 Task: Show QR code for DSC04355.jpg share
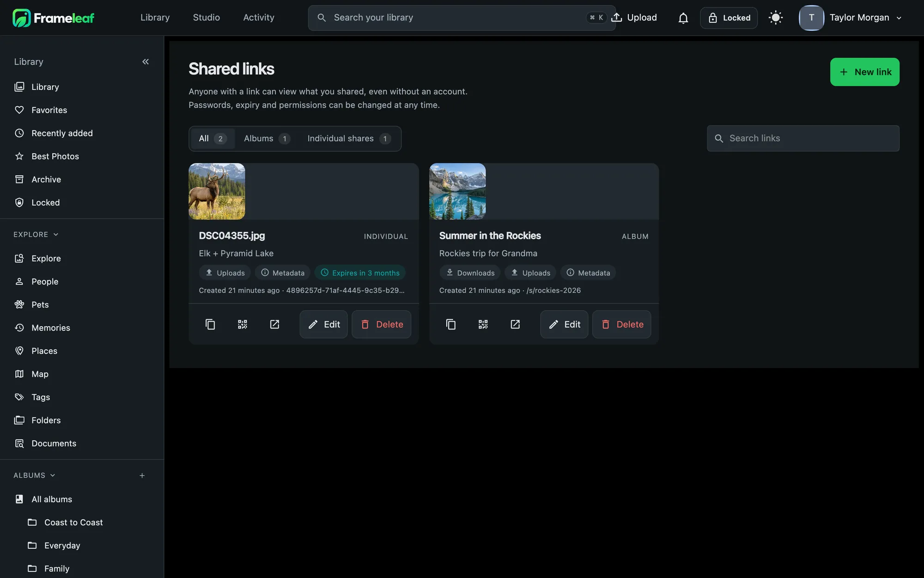pyautogui.click(x=243, y=324)
